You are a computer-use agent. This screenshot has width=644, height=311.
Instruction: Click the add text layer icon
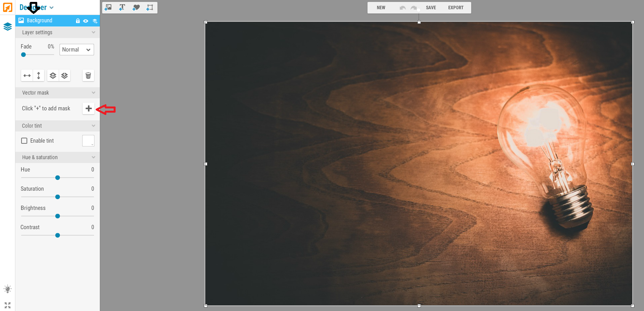click(122, 7)
